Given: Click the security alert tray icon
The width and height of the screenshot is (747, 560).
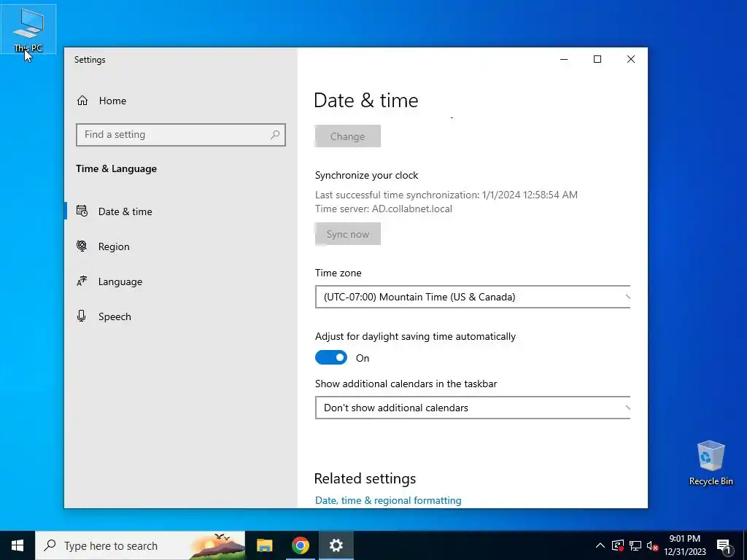Looking at the screenshot, I should click(617, 545).
